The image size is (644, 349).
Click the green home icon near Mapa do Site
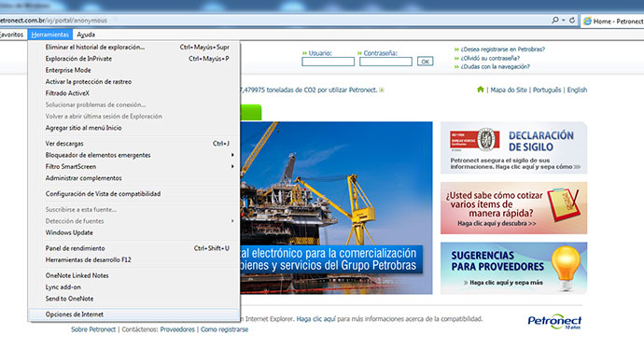coord(480,89)
